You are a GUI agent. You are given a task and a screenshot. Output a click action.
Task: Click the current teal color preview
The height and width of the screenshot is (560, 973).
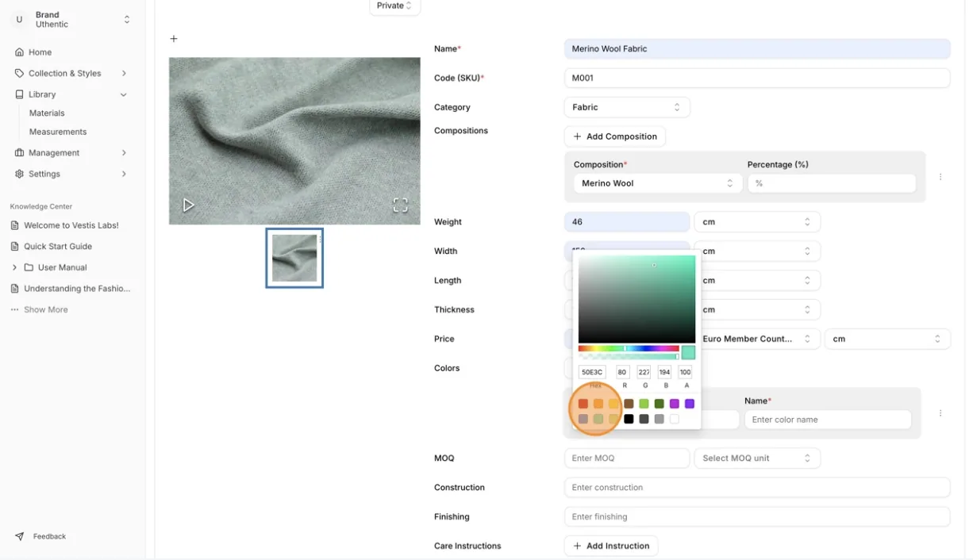click(688, 353)
